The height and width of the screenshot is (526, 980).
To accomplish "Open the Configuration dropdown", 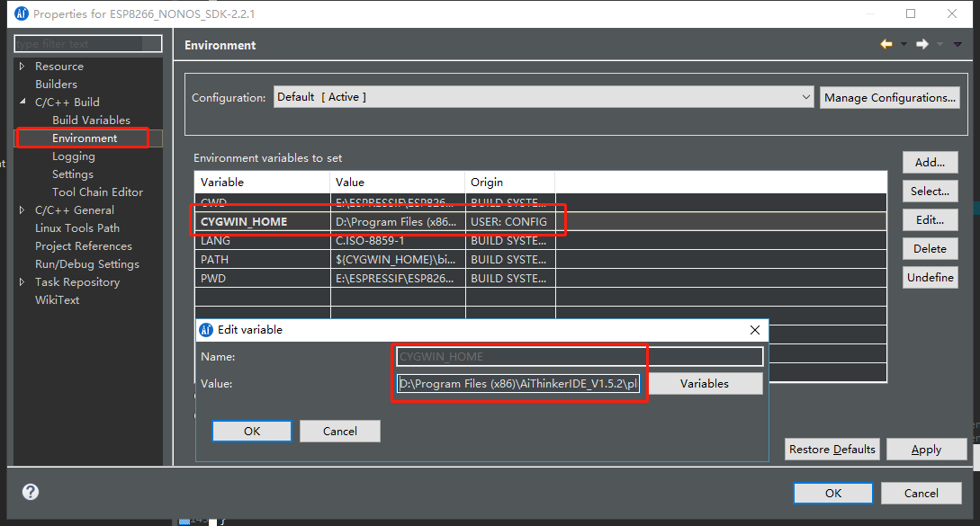I will click(544, 97).
